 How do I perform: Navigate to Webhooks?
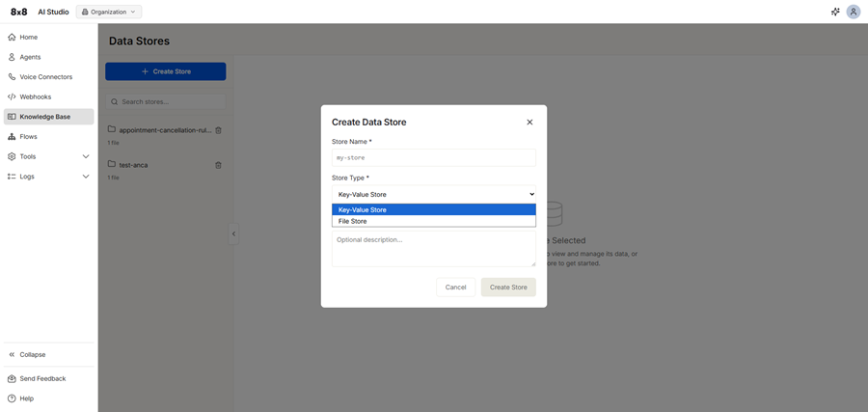(x=49, y=96)
